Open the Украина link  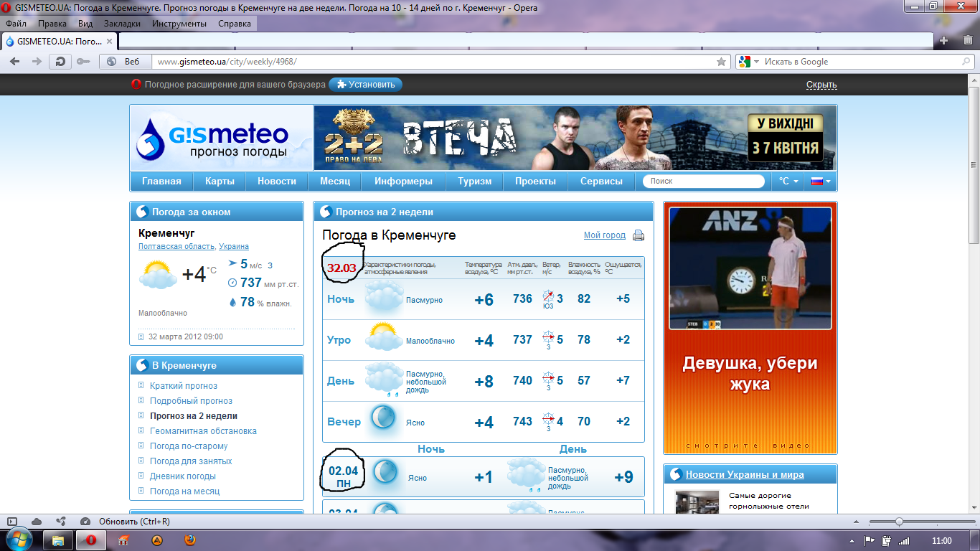234,246
